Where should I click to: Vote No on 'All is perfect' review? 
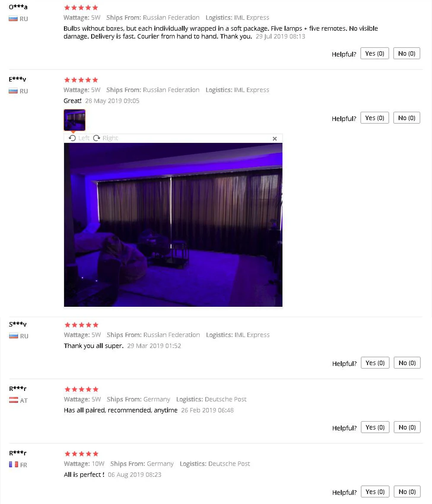[x=407, y=491]
